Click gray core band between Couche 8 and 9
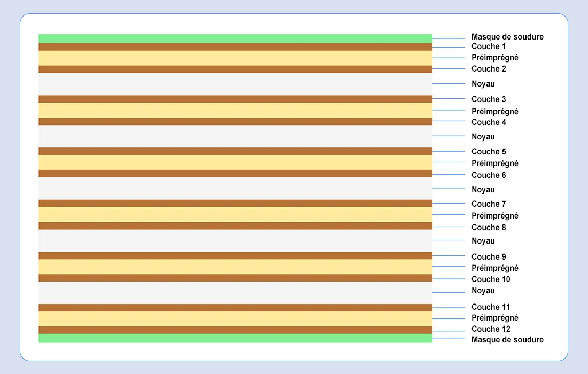Image resolution: width=588 pixels, height=374 pixels. (x=235, y=240)
